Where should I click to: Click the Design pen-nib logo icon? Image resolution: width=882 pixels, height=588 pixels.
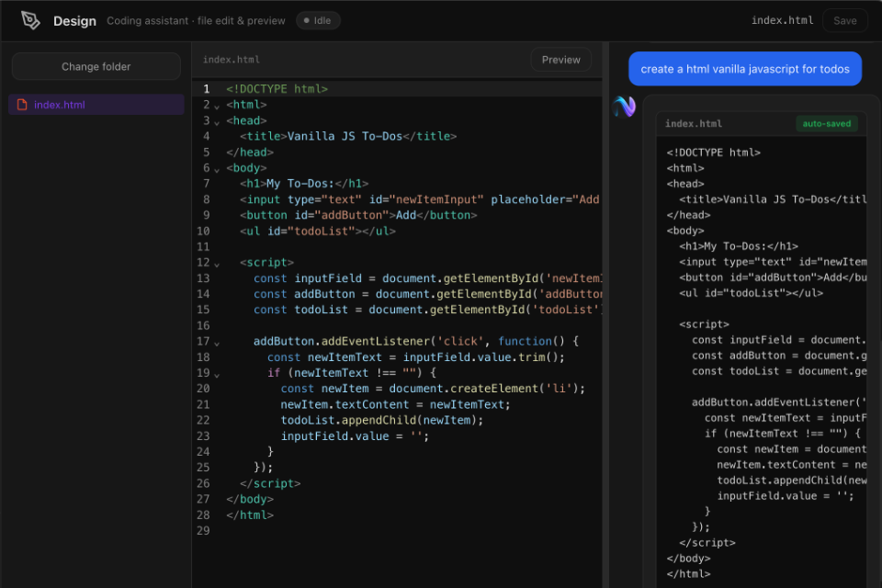pyautogui.click(x=30, y=20)
